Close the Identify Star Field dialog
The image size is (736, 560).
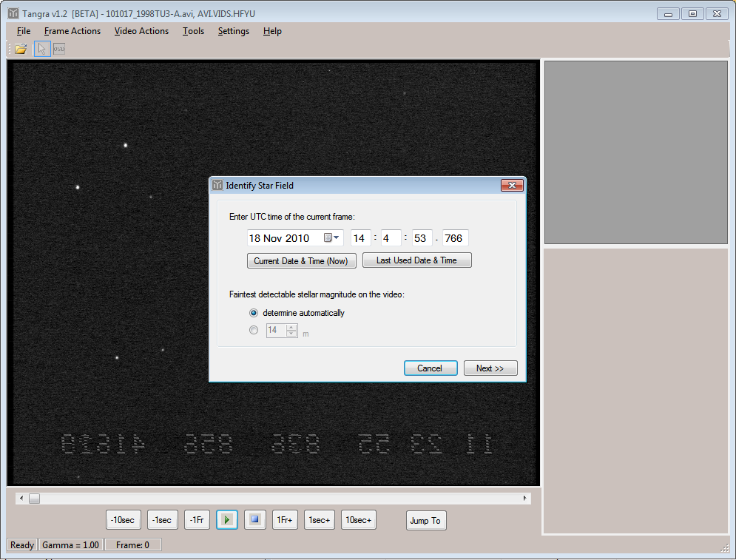pyautogui.click(x=512, y=185)
